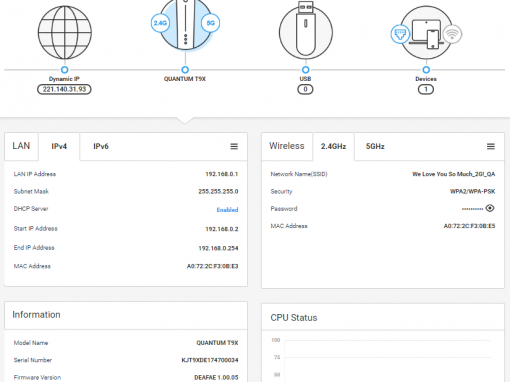Click the LAN panel title

click(x=21, y=146)
